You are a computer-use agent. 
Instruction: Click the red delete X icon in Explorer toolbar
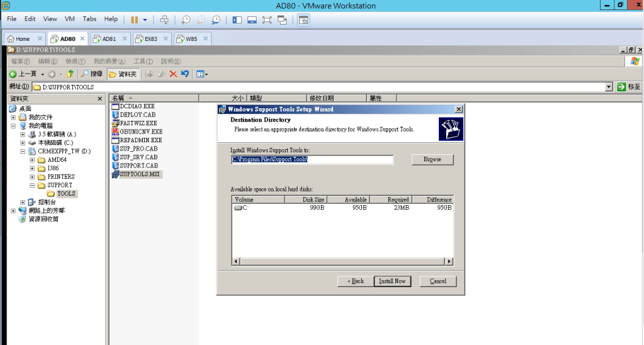point(173,74)
